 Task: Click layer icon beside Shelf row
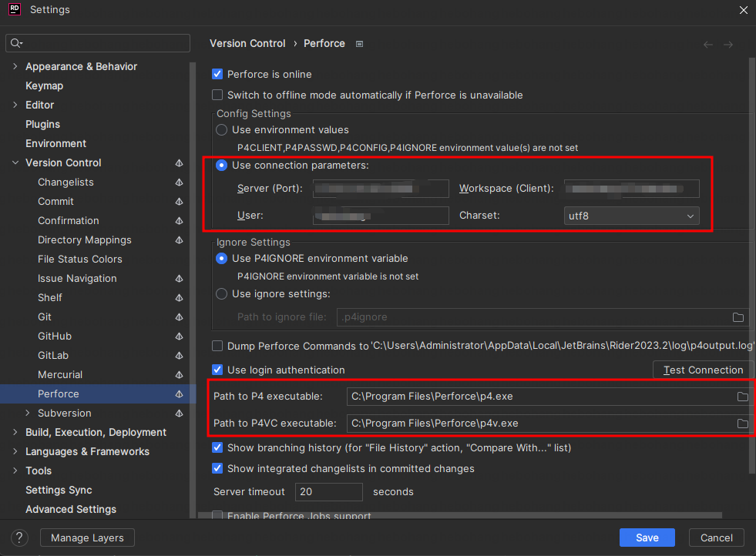pyautogui.click(x=180, y=298)
